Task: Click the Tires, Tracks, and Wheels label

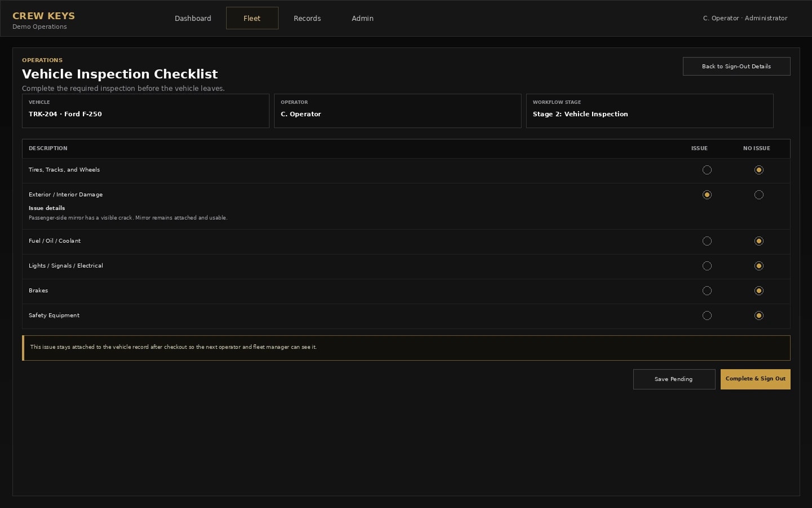Action: click(64, 170)
